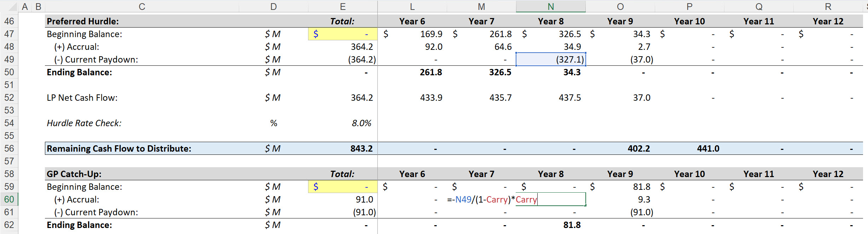Select remaining cash flow total 843.2
This screenshot has height=234, width=868.
point(361,148)
